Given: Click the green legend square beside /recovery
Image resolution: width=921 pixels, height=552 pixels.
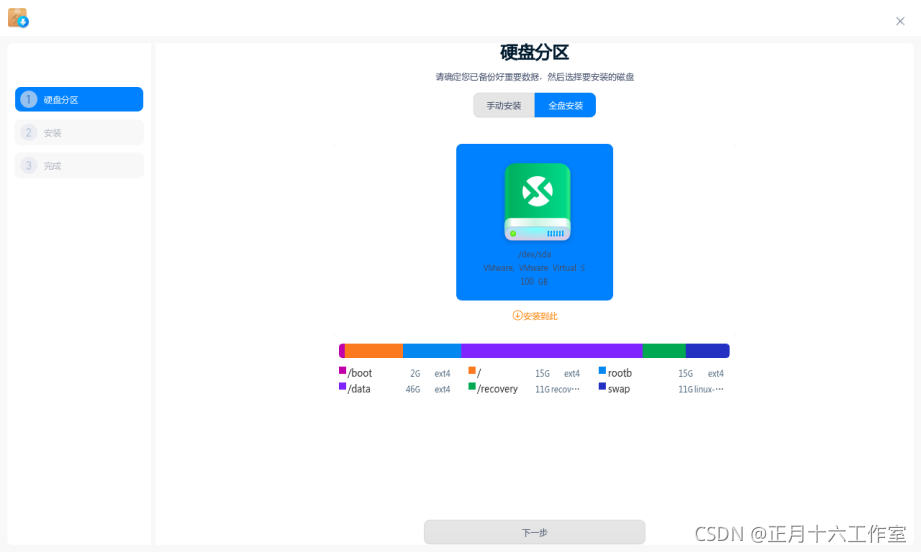Looking at the screenshot, I should 472,386.
